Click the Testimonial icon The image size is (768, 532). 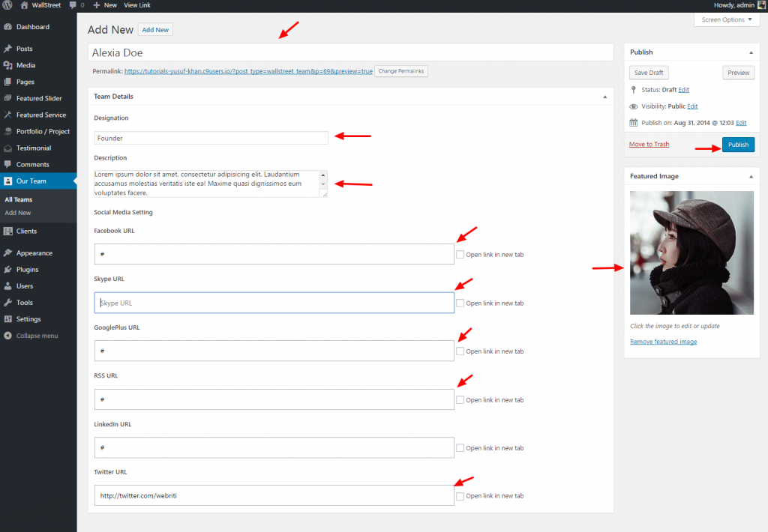(x=7, y=148)
